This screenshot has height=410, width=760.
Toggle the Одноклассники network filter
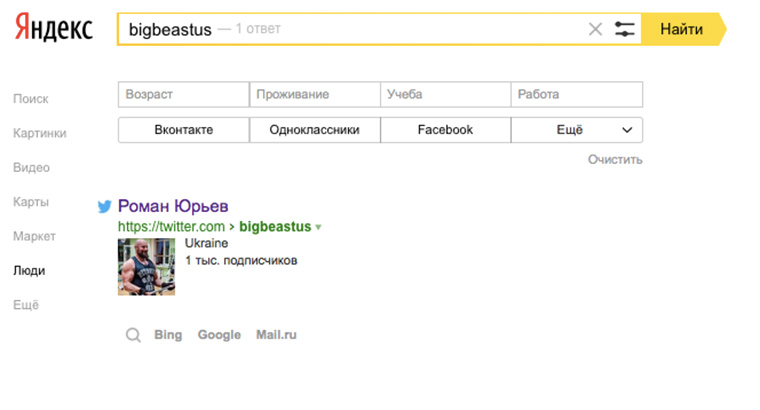click(314, 130)
